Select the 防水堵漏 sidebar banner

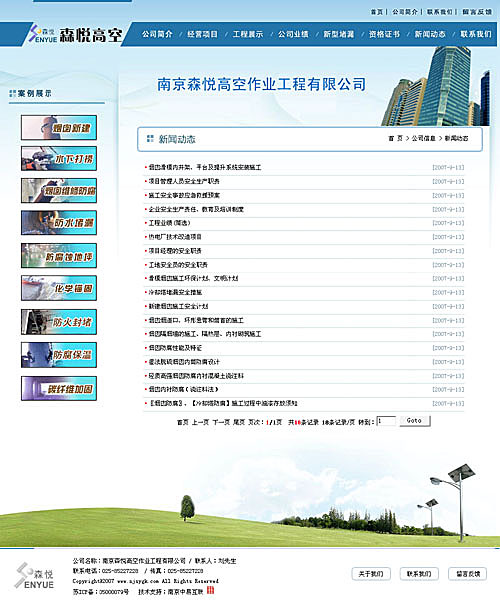(59, 223)
